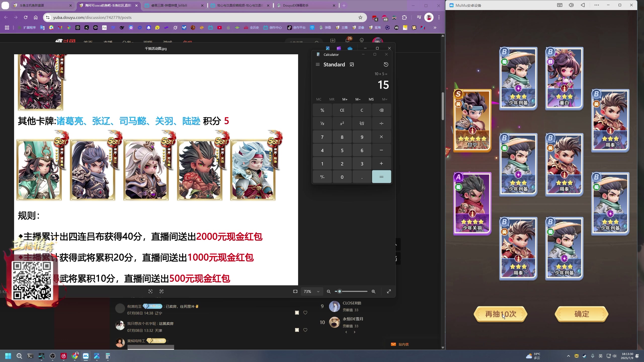Image resolution: width=644 pixels, height=362 pixels.
Task: Open the 创作中心 bookmark
Action: [272, 28]
